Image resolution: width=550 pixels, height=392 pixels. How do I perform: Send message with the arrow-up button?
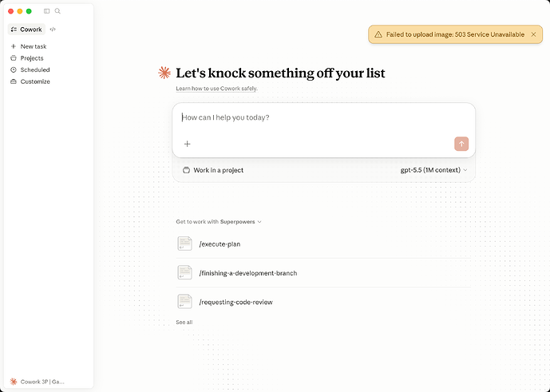461,144
